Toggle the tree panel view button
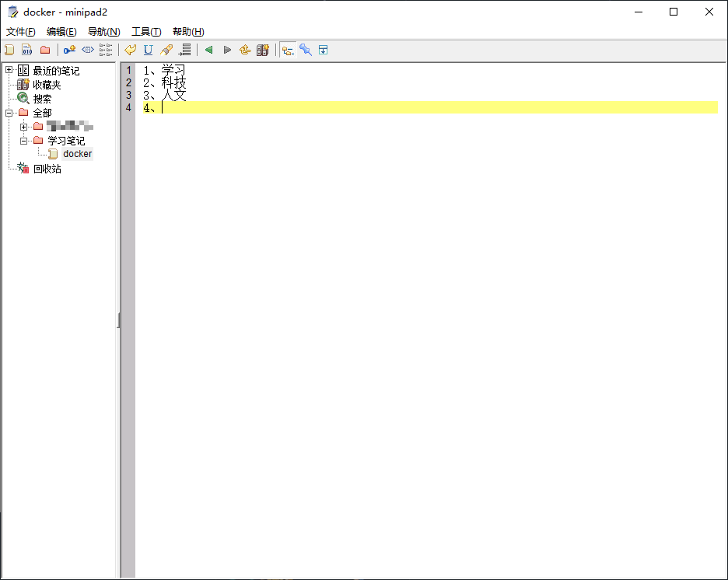The width and height of the screenshot is (728, 580). pos(288,50)
